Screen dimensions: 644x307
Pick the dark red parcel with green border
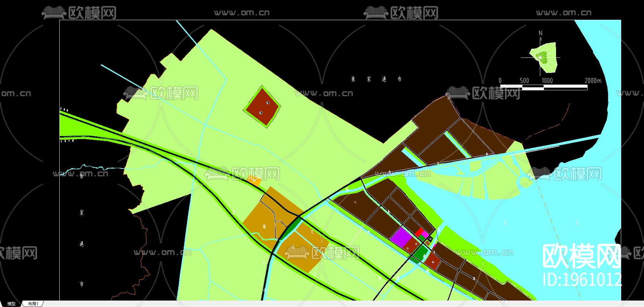pyautogui.click(x=262, y=106)
